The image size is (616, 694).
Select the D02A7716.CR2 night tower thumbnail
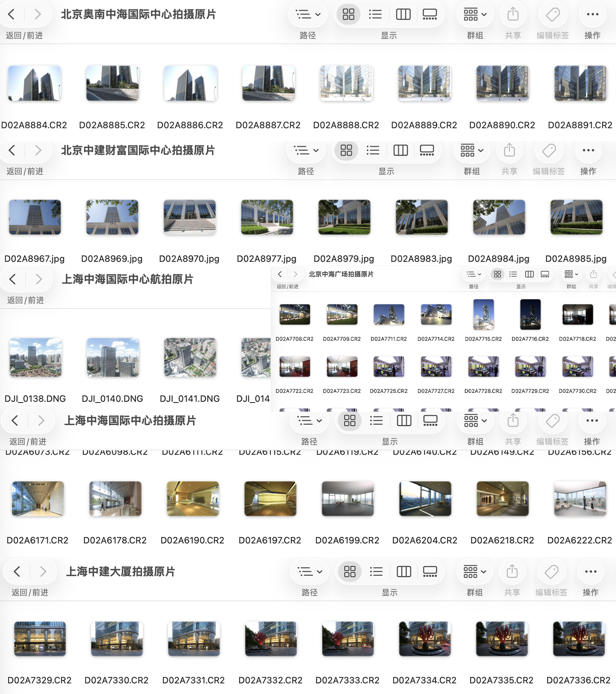[530, 315]
